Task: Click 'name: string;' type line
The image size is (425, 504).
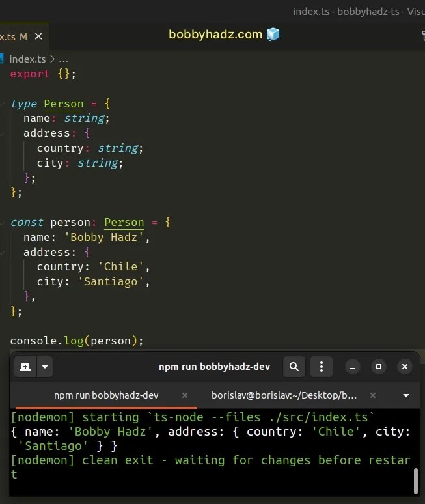Action: (66, 119)
